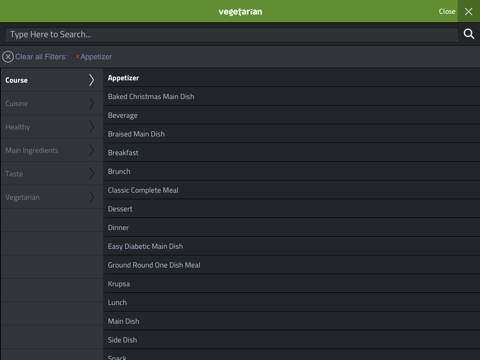Click the white X close icon in header
The image size is (480, 360).
click(469, 11)
